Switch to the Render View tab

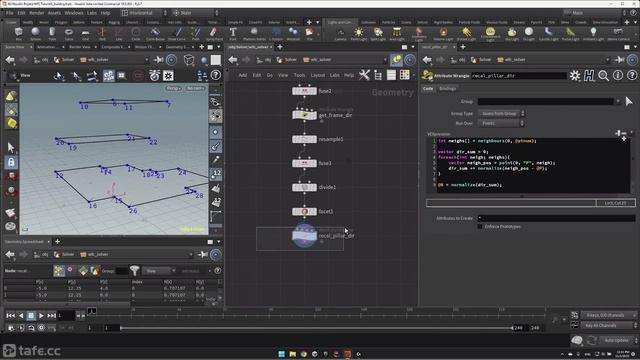80,47
